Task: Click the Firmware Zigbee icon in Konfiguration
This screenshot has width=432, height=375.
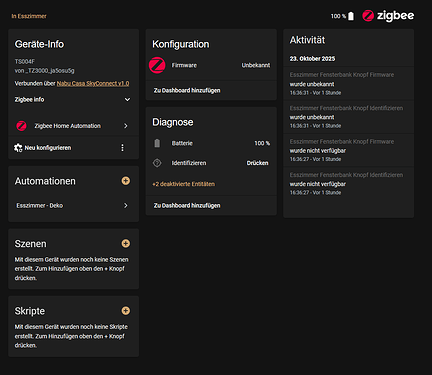Action: (x=157, y=65)
